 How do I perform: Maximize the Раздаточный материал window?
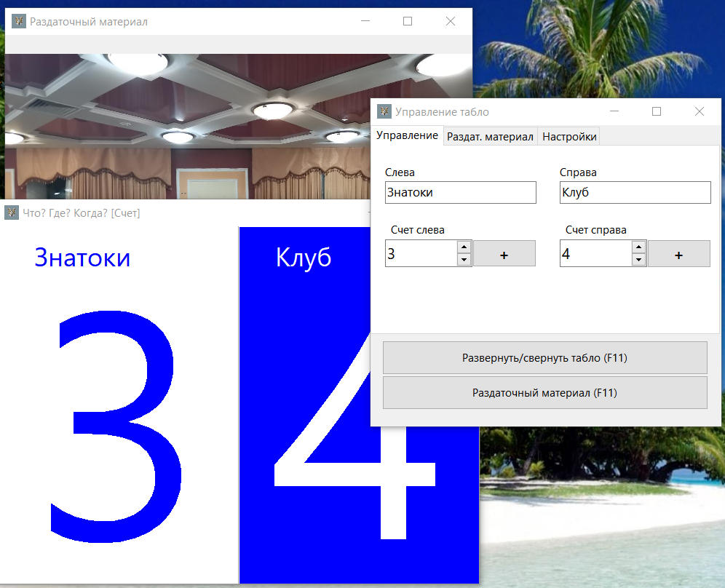click(408, 21)
